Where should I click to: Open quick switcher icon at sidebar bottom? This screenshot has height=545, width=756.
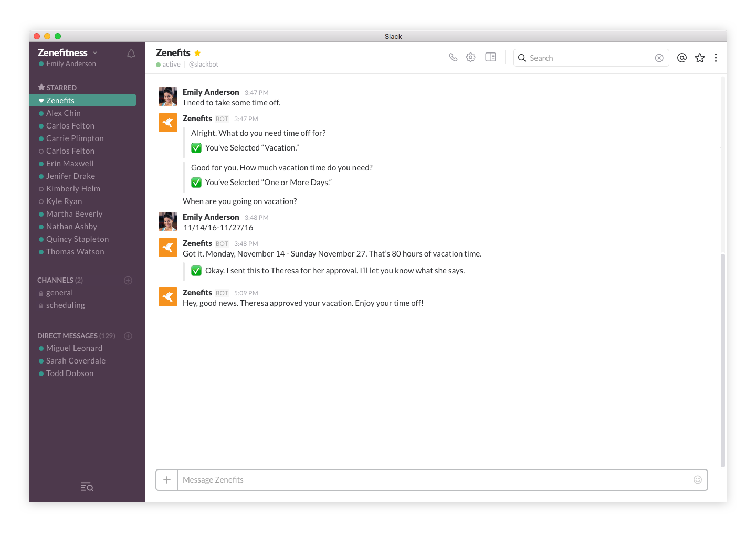click(87, 487)
